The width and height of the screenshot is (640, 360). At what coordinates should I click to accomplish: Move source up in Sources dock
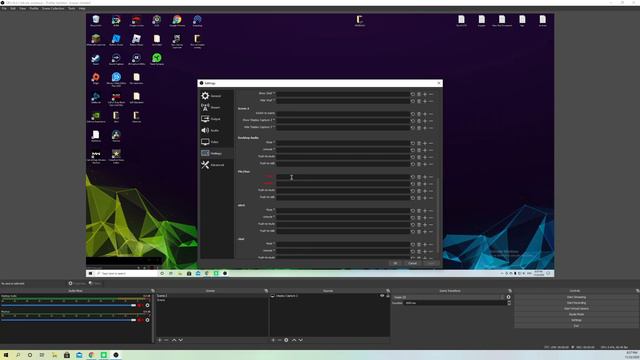coord(294,340)
